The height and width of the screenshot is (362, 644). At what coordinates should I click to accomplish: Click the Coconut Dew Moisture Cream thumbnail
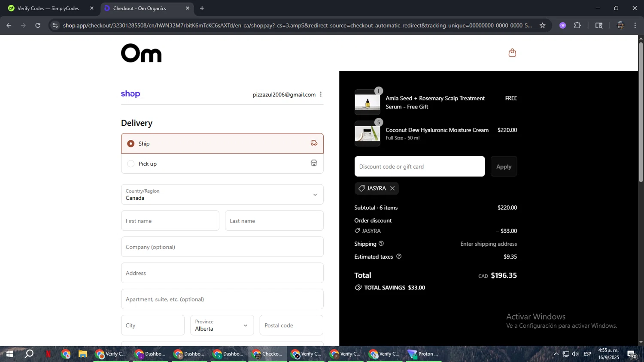[367, 134]
